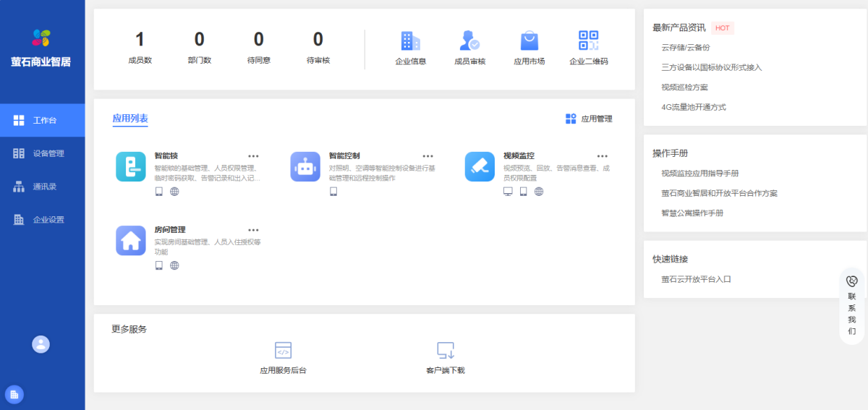868x410 pixels.
Task: Open the 萤石云开放平台入口 quick link
Action: (x=696, y=279)
